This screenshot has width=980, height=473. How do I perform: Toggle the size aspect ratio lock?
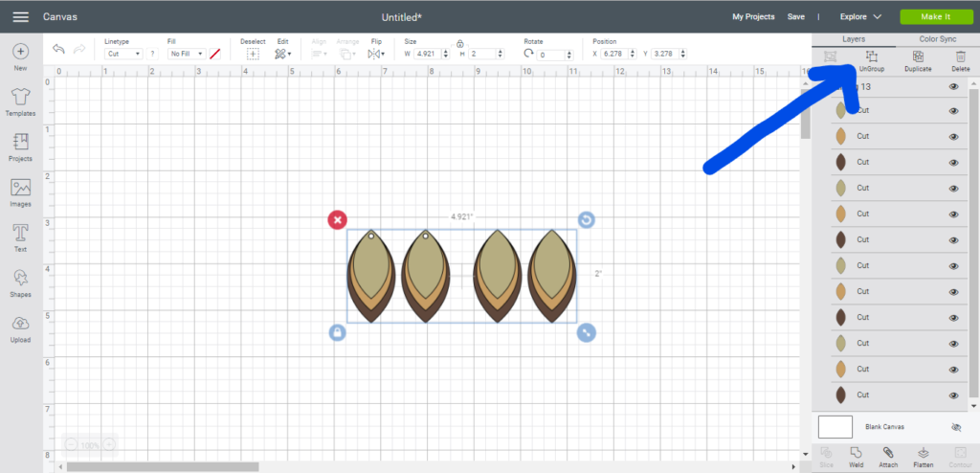coord(460,44)
